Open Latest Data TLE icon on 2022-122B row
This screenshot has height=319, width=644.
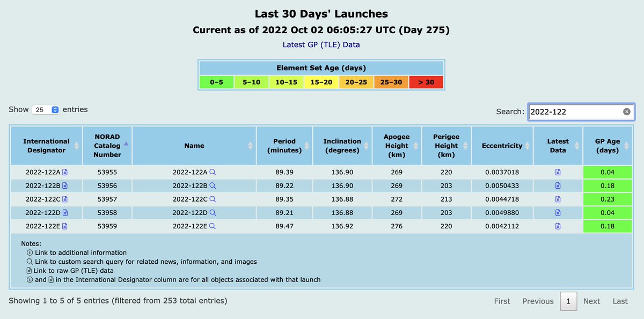point(558,186)
